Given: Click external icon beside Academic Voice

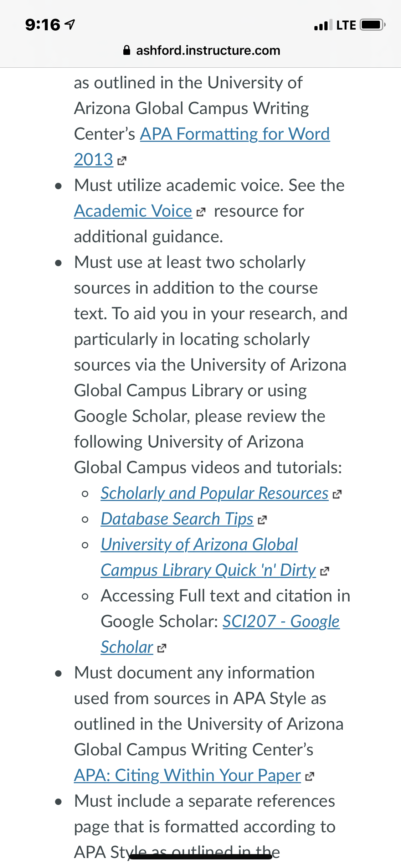Looking at the screenshot, I should coord(201,212).
